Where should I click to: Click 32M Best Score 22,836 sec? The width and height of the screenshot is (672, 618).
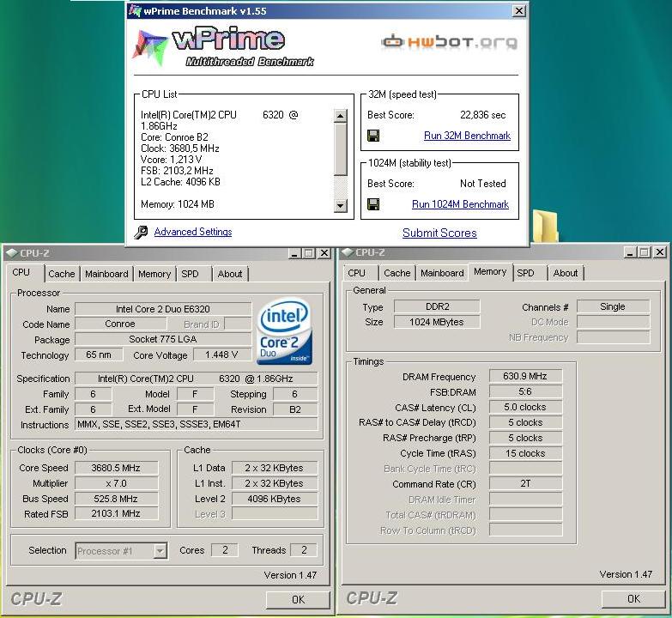click(x=482, y=115)
